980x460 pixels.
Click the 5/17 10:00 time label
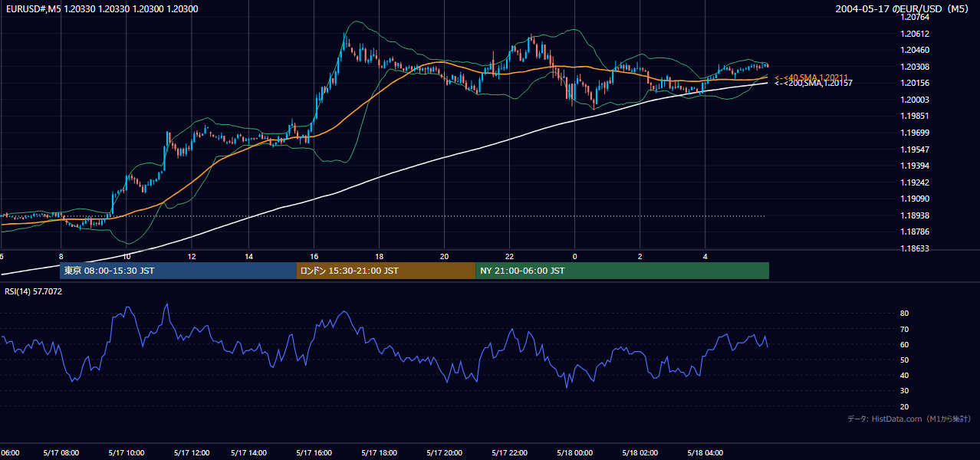[127, 453]
